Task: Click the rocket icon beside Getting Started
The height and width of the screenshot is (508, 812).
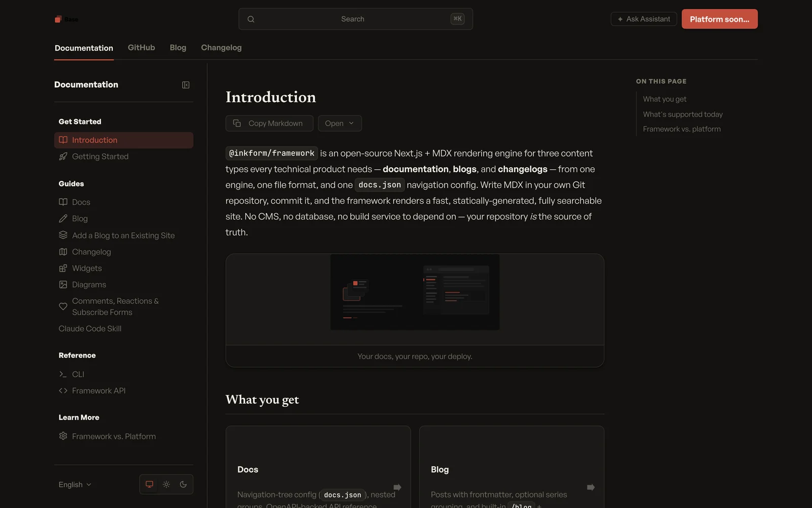Action: pyautogui.click(x=63, y=156)
